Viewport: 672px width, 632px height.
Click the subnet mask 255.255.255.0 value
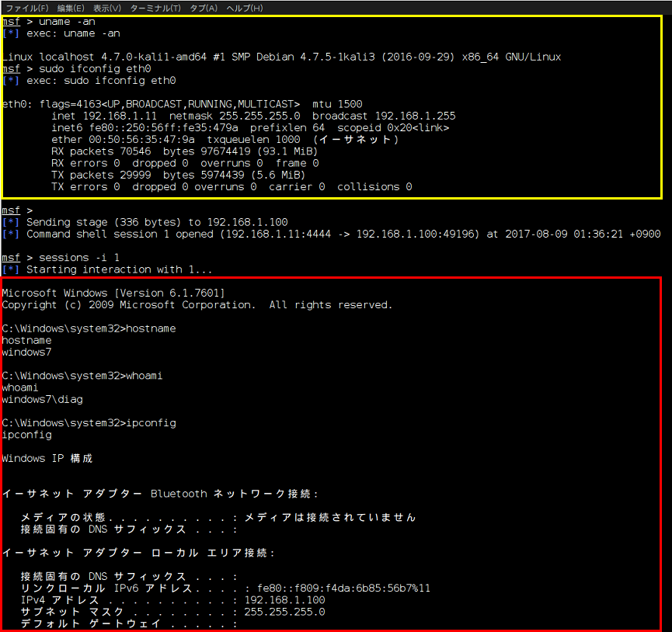click(284, 612)
